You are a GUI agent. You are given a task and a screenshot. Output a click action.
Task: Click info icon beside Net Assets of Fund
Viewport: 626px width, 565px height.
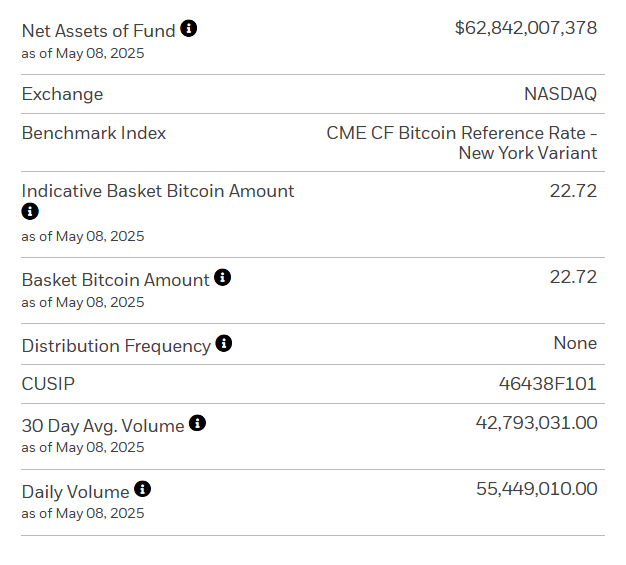tap(188, 29)
